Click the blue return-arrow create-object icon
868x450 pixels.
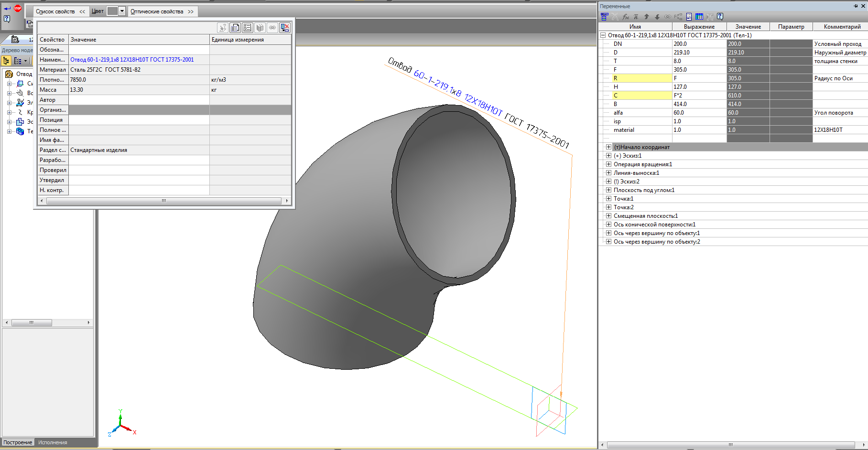click(7, 9)
